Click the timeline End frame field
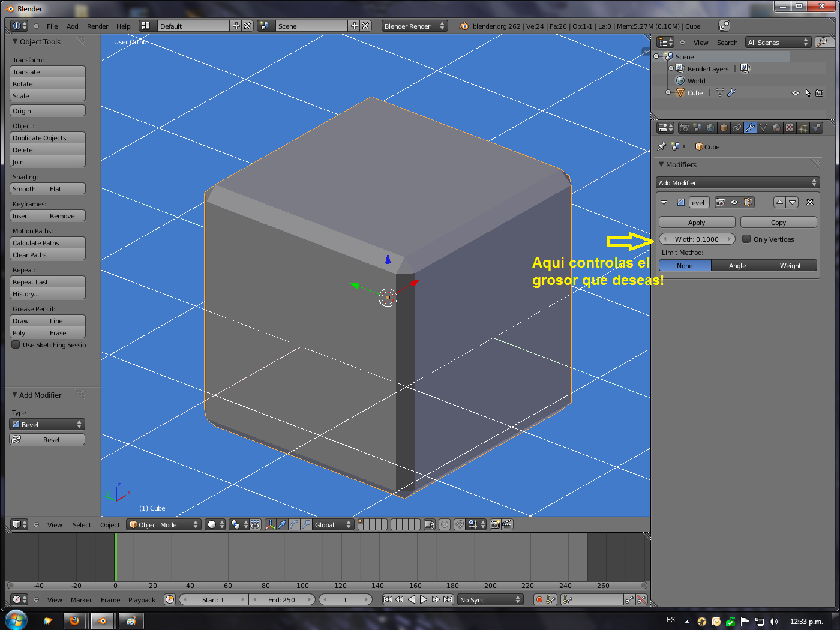840x630 pixels. pos(281,599)
